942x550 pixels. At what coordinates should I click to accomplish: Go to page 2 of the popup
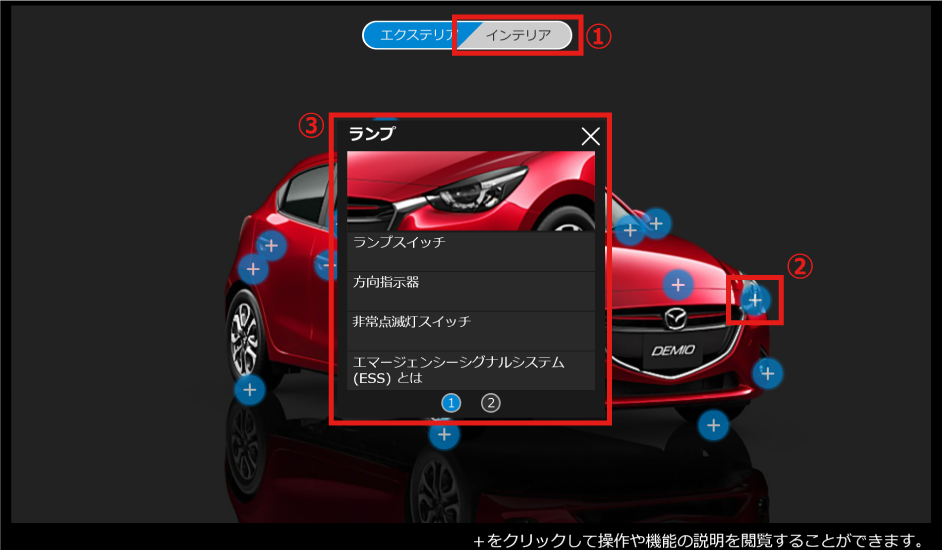click(x=490, y=402)
